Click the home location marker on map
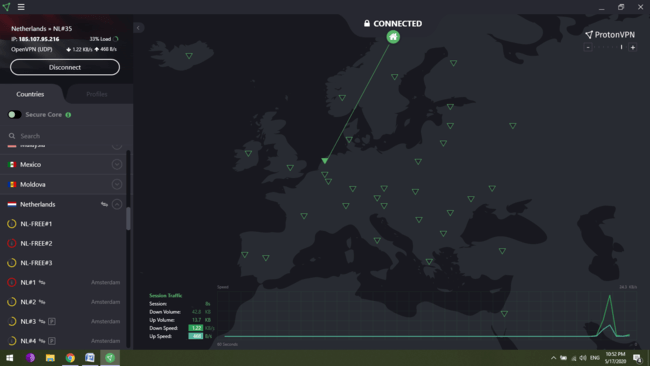650x366 pixels. tap(393, 37)
